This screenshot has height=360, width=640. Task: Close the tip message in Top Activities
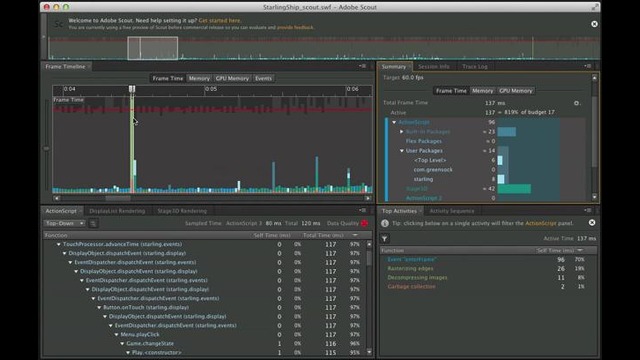(x=592, y=223)
